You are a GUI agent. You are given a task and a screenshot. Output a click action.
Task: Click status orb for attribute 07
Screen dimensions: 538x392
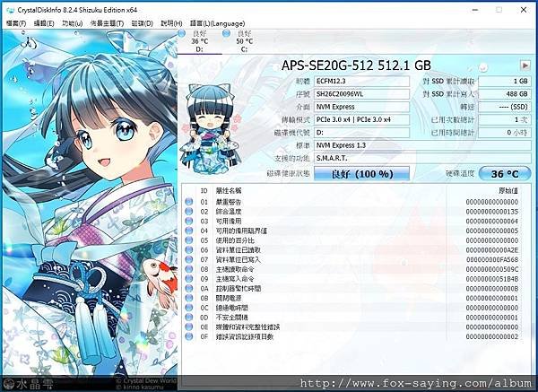click(x=188, y=259)
